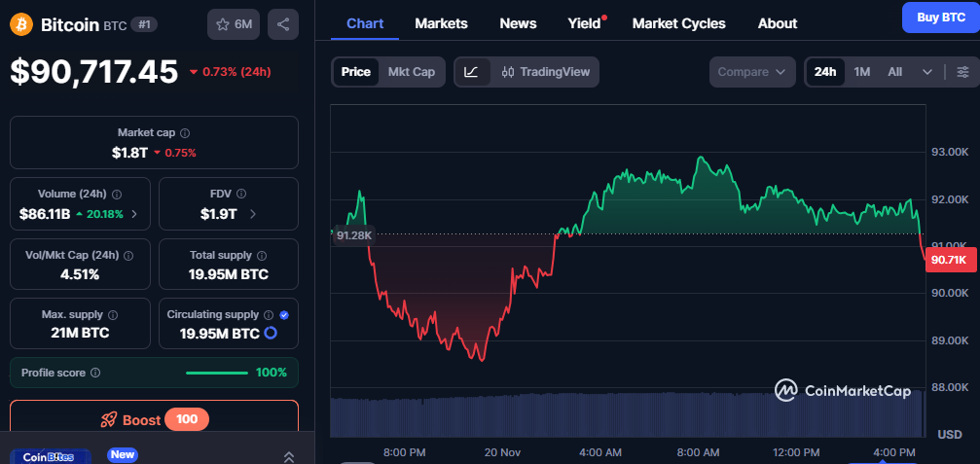Click the verified circulating supply badge
The height and width of the screenshot is (464, 980).
pyautogui.click(x=283, y=315)
